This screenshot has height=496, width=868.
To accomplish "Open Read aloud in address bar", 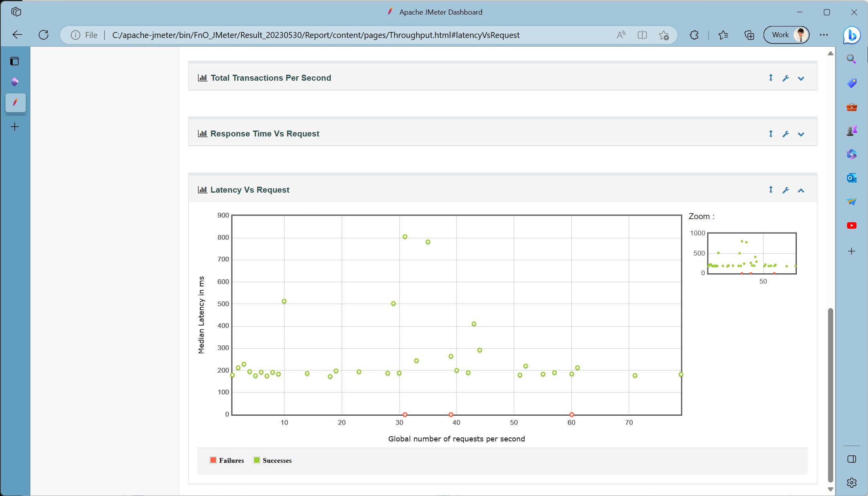I will coord(621,35).
